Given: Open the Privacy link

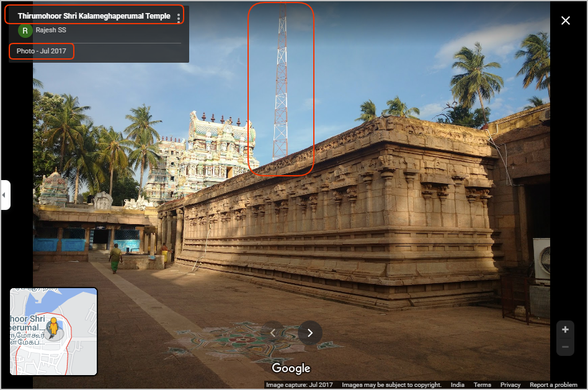Looking at the screenshot, I should click(510, 385).
